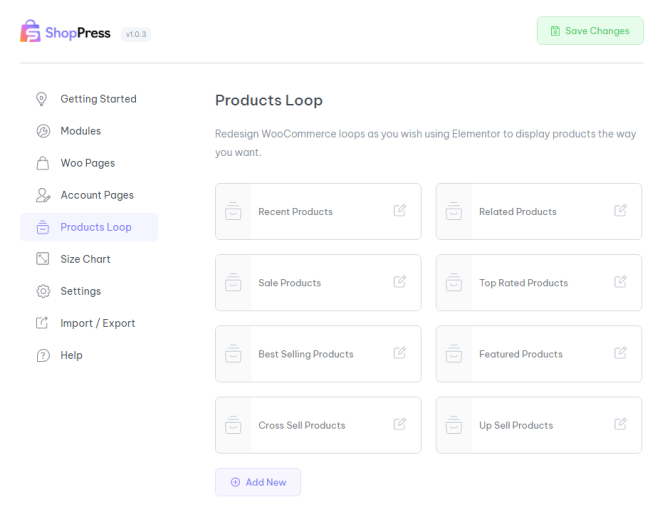Click edit icon on Related Products card

click(620, 210)
